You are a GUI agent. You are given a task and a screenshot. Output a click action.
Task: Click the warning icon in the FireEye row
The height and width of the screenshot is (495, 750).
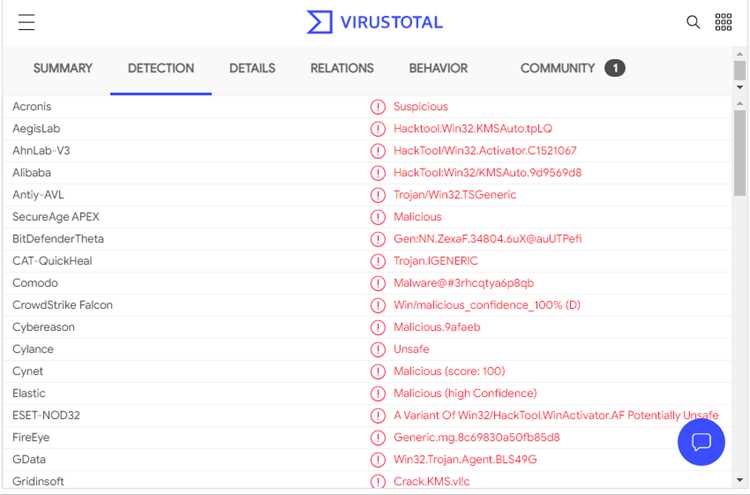378,437
